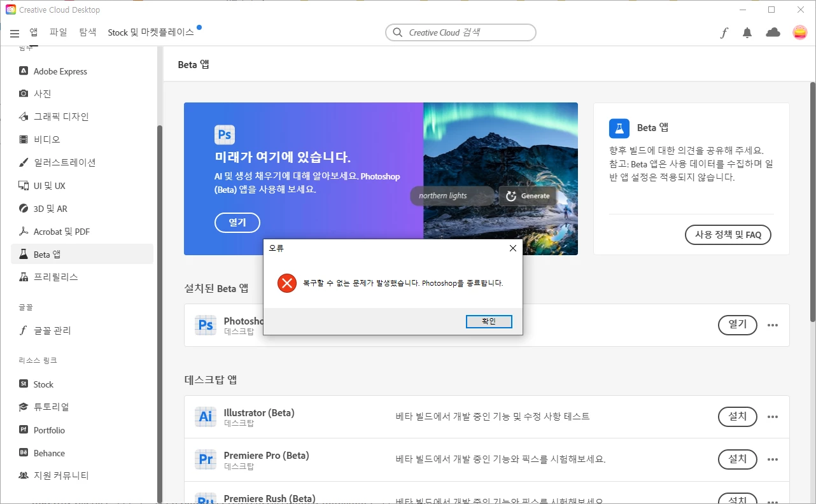816x504 pixels.
Task: Click the error message text about Photoshop
Action: tap(403, 283)
